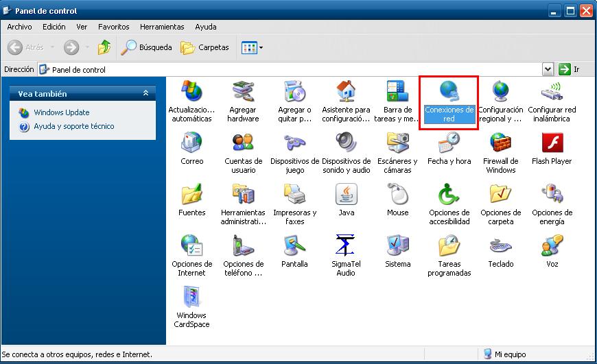The image size is (597, 364).
Task: Select the Flash Player icon
Action: pyautogui.click(x=552, y=143)
